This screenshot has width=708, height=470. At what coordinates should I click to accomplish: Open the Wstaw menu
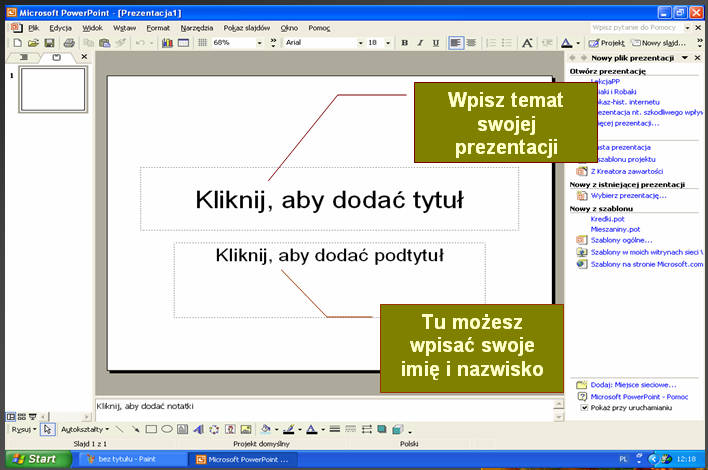pyautogui.click(x=124, y=28)
